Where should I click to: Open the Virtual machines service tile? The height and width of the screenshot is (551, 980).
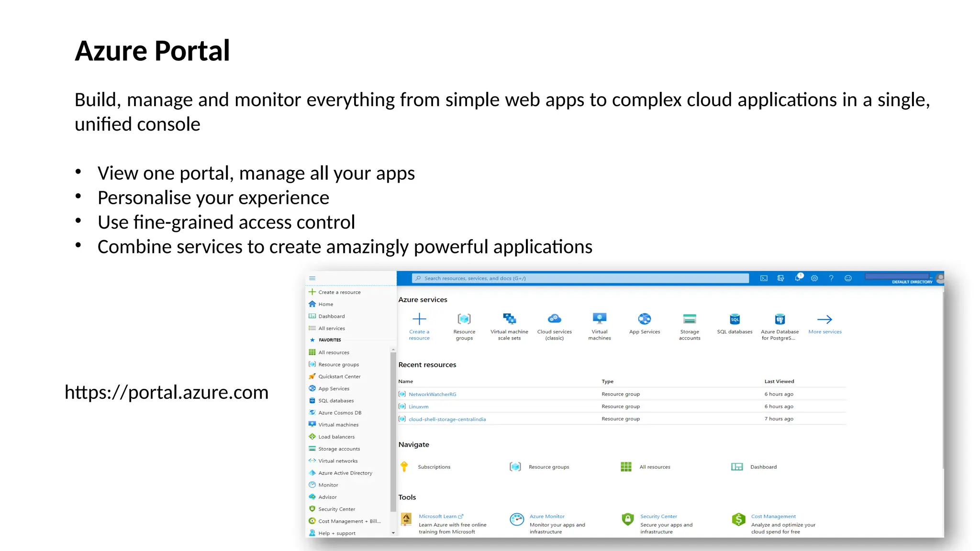(600, 326)
